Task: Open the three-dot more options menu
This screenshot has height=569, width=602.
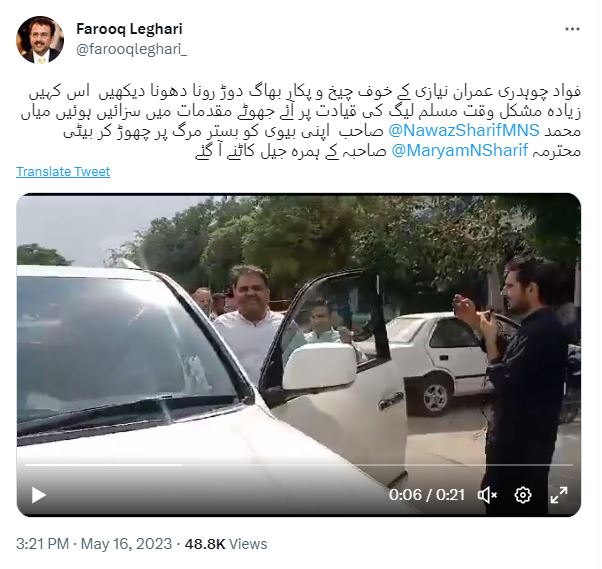Action: pyautogui.click(x=572, y=29)
